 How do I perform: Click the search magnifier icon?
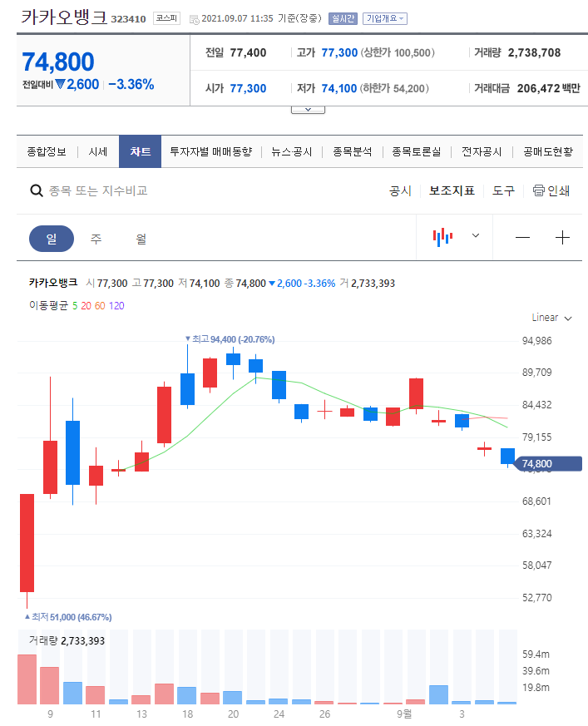[36, 190]
